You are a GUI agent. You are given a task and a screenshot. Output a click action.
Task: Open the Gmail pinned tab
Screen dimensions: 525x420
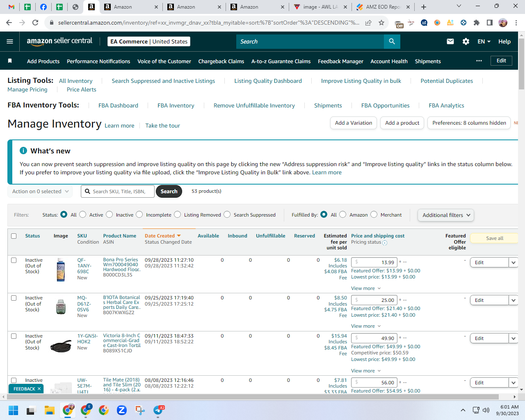coord(11,7)
